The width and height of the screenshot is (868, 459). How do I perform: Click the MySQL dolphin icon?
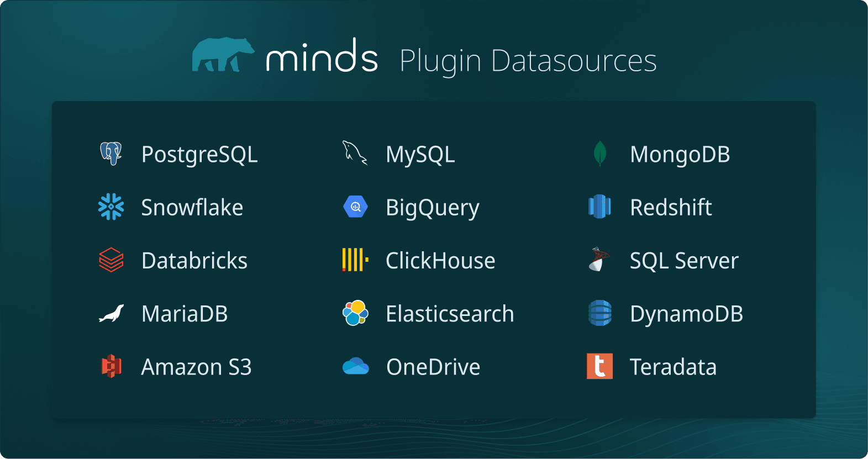pyautogui.click(x=355, y=153)
